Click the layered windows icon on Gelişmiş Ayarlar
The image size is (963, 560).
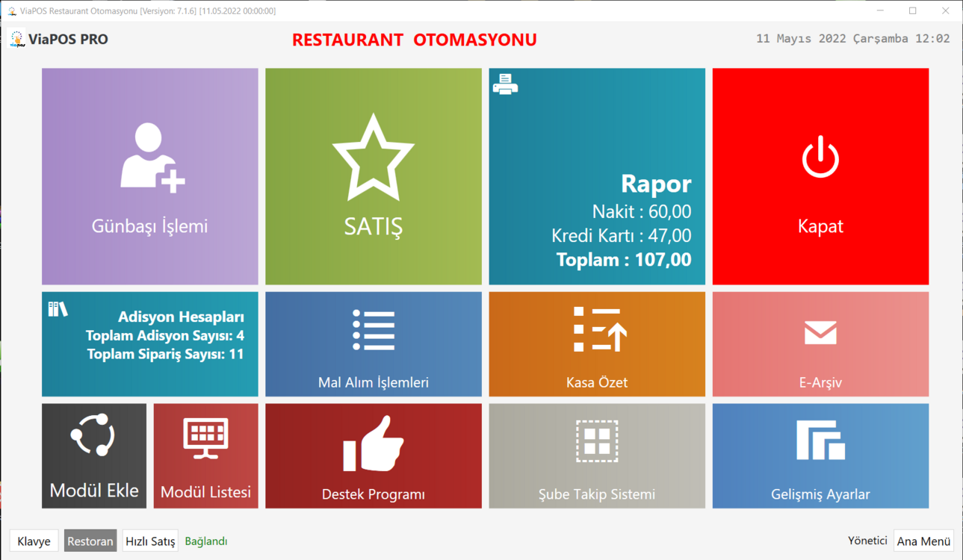[820, 440]
